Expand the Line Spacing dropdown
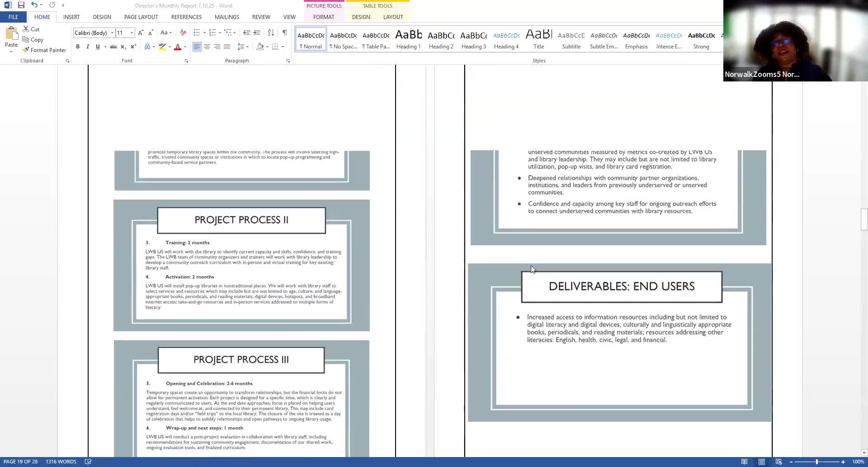The width and height of the screenshot is (868, 467). pos(247,47)
